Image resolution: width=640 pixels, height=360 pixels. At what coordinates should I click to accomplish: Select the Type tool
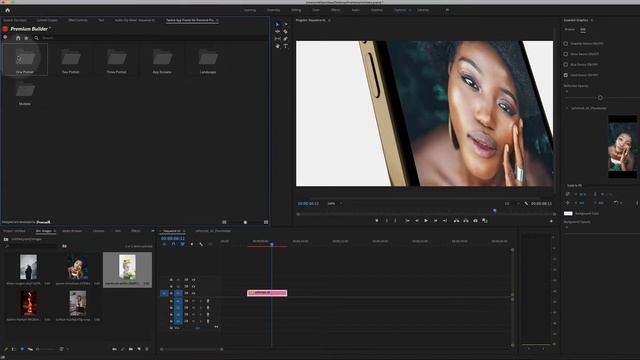click(x=285, y=46)
